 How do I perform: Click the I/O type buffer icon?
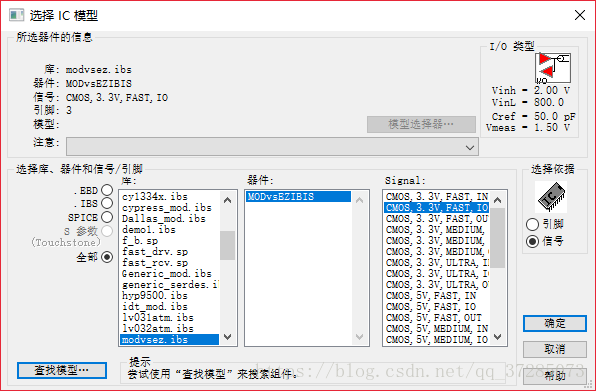pos(553,68)
